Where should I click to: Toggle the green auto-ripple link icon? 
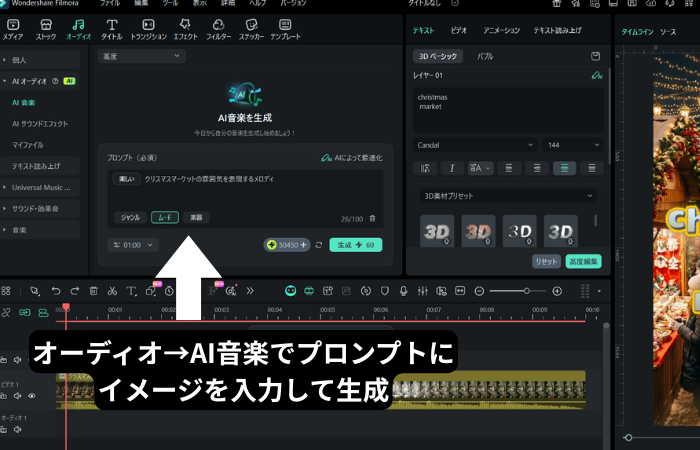pyautogui.click(x=25, y=312)
